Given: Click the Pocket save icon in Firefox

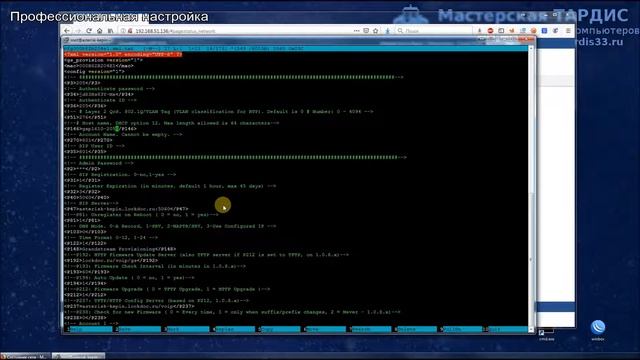Looking at the screenshot, I should pyautogui.click(x=366, y=31).
